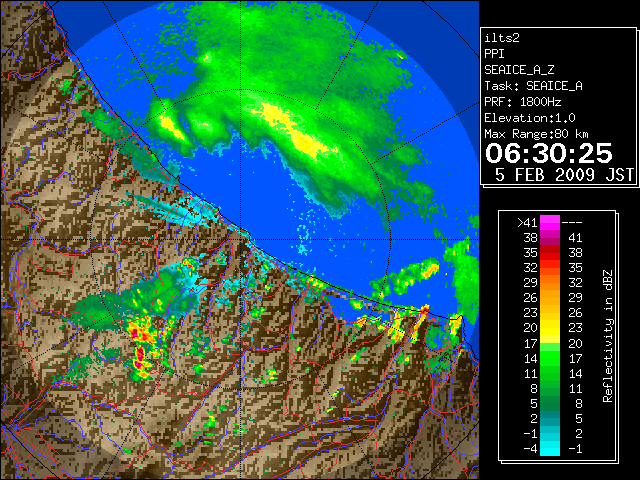The width and height of the screenshot is (640, 480).
Task: Pick the magenta >41 dBZ legend swatch
Action: coord(550,223)
